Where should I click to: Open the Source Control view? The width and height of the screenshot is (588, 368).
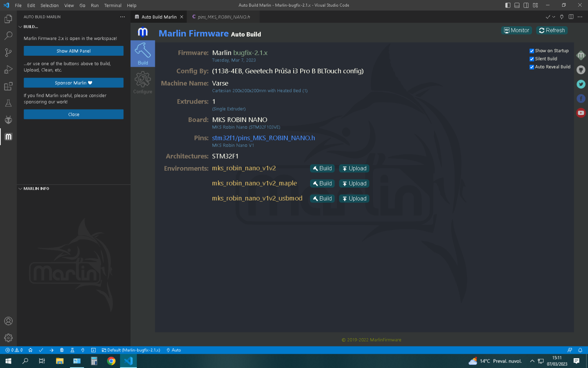[x=8, y=53]
